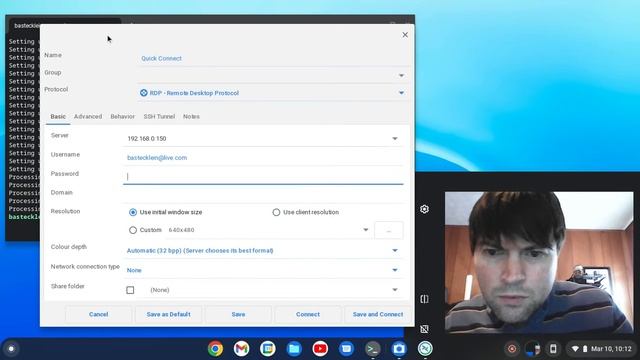640x360 pixels.
Task: Select Custom resolution radio button
Action: [x=133, y=230]
